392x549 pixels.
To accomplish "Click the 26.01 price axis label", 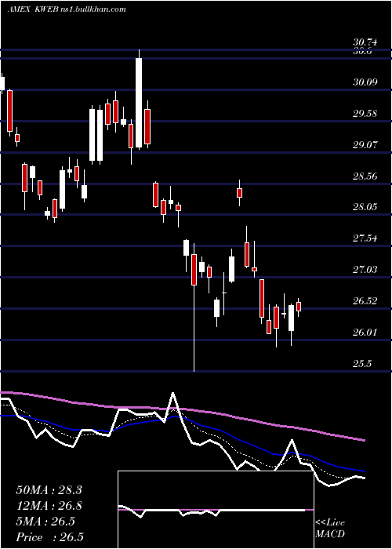I will 365,332.
